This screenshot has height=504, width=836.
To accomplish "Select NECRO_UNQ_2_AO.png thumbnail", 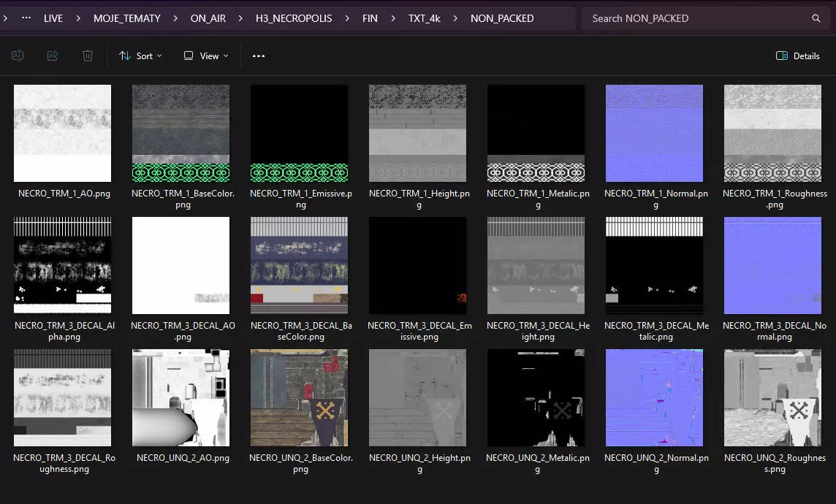I will click(180, 397).
